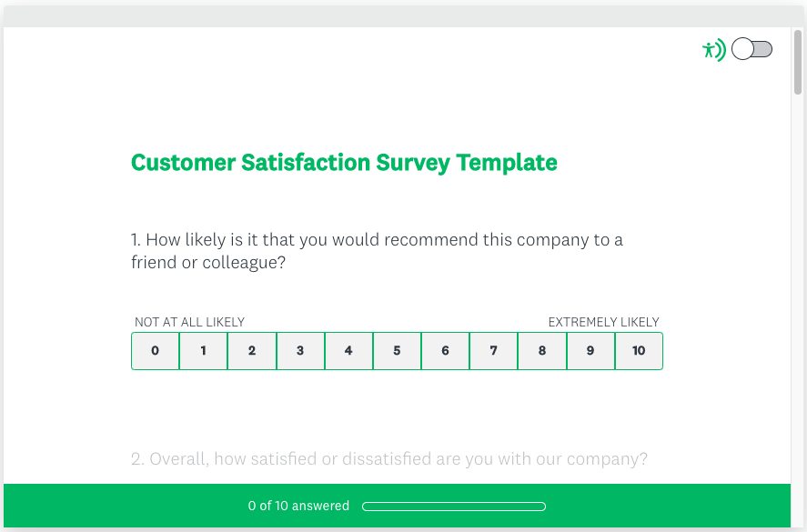Click the "Extremely likely" scale label
This screenshot has width=807, height=532.
(603, 322)
